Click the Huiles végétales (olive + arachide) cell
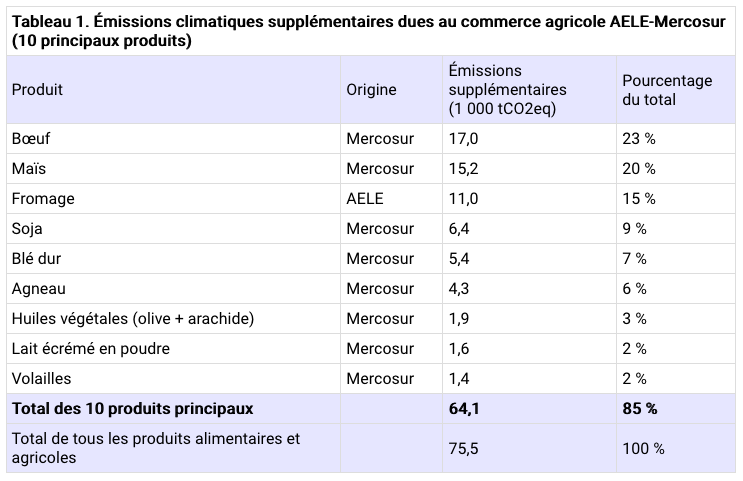 tap(132, 318)
